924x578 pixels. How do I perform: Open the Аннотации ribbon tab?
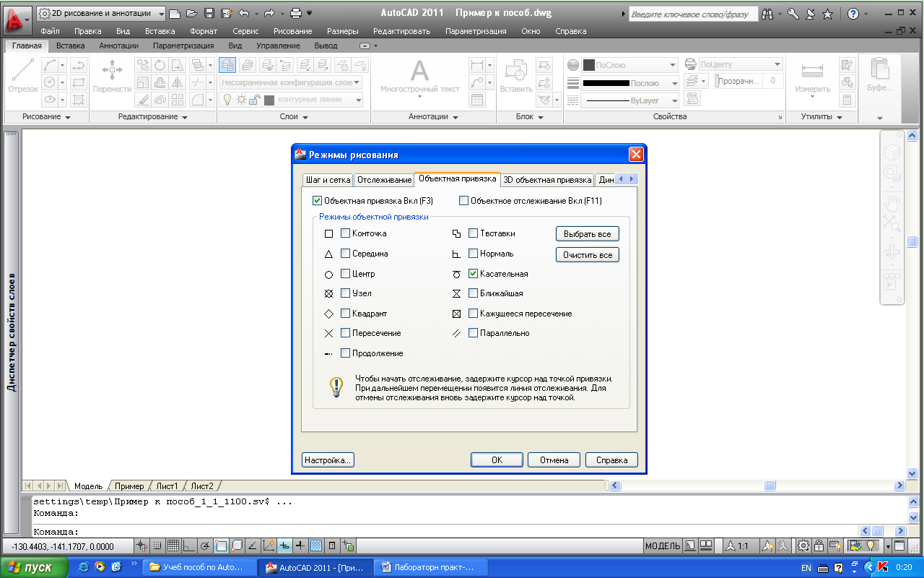click(118, 46)
